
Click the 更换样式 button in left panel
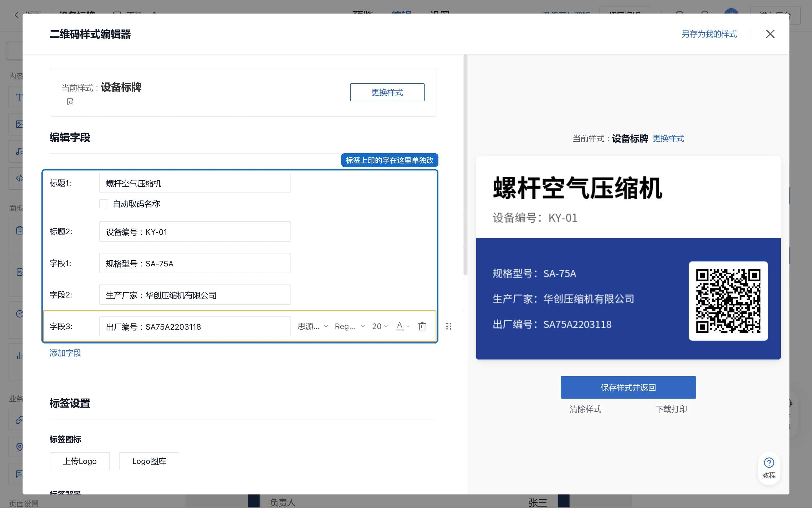click(x=387, y=92)
